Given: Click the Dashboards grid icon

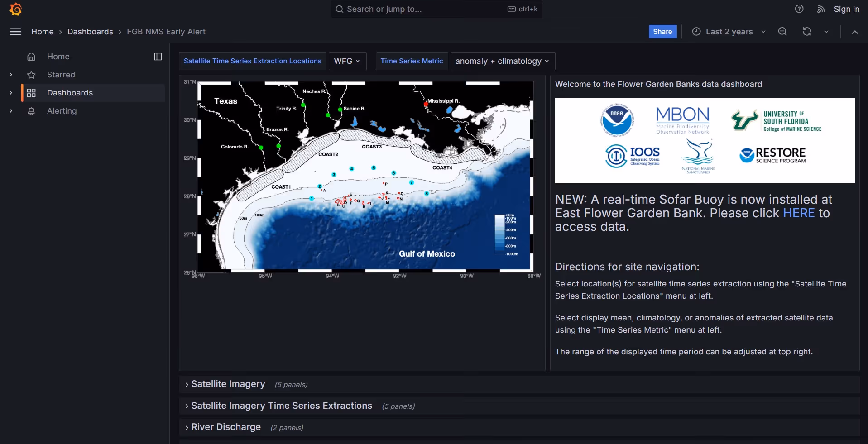Looking at the screenshot, I should [x=31, y=93].
